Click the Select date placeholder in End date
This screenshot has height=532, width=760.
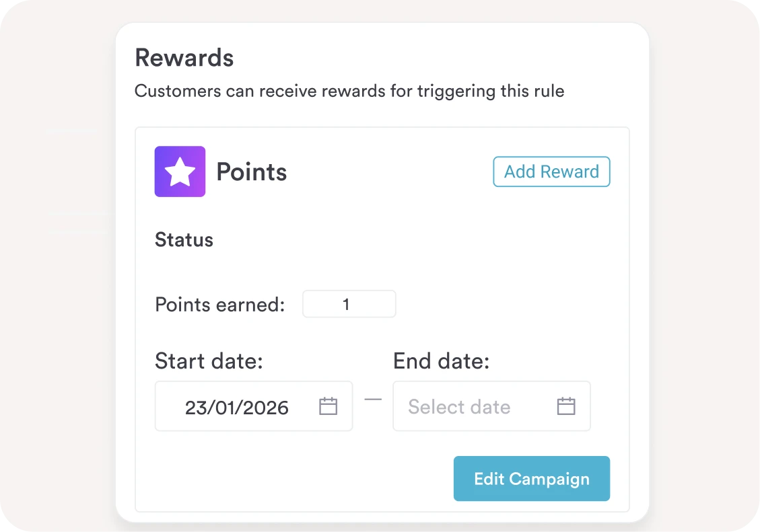459,407
